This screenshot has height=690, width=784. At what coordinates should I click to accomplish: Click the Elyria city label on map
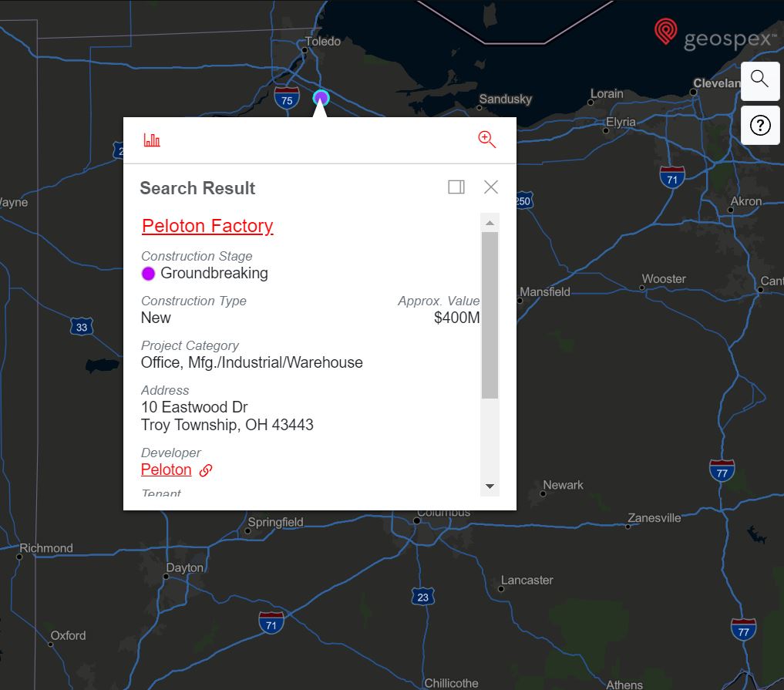coord(621,122)
